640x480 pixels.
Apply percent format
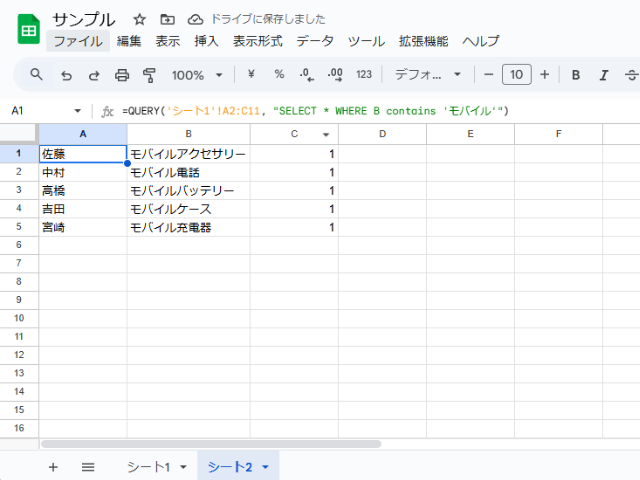point(279,74)
